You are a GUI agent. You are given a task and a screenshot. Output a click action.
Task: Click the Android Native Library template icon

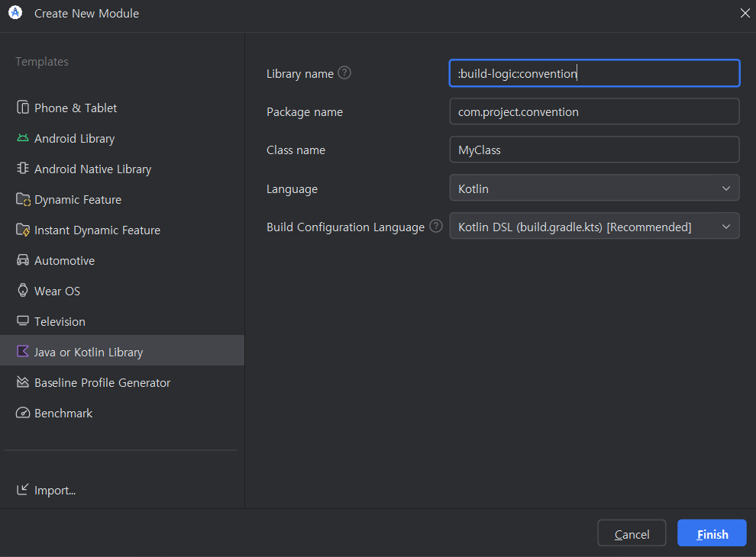pyautogui.click(x=23, y=168)
